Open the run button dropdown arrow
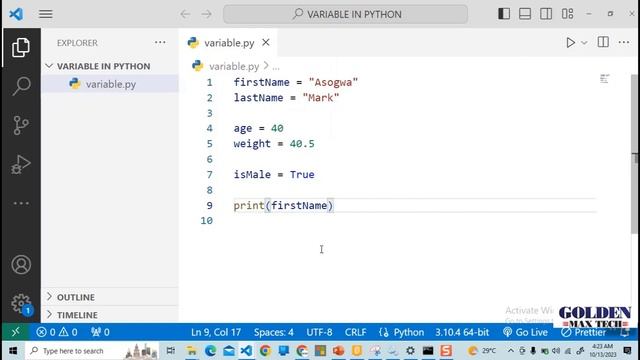Screen dimensions: 640x360 pyautogui.click(x=584, y=43)
